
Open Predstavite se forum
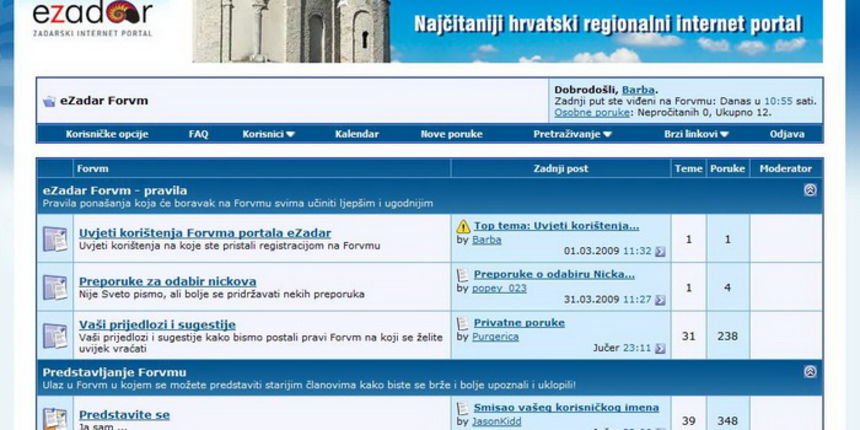[124, 415]
